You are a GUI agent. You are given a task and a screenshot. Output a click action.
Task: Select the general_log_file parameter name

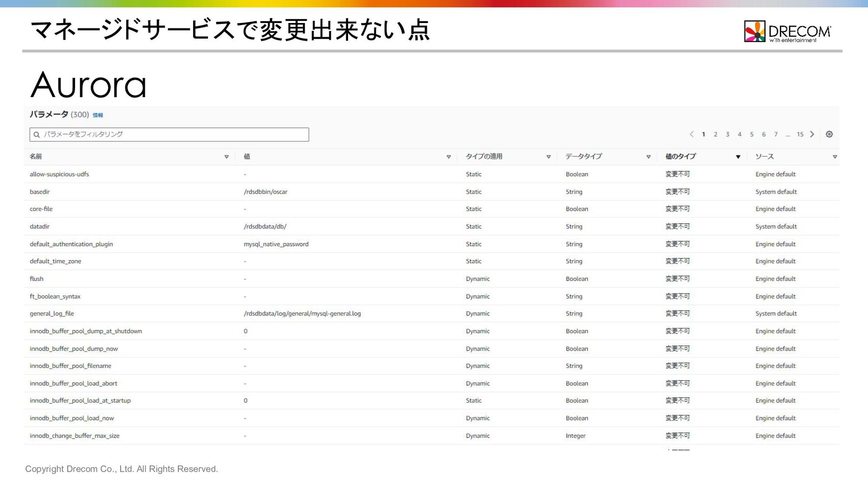(x=52, y=314)
